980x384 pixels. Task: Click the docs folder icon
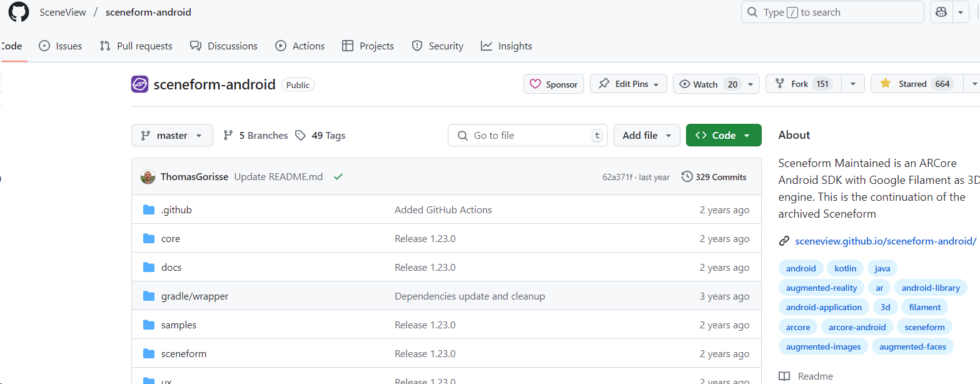149,267
